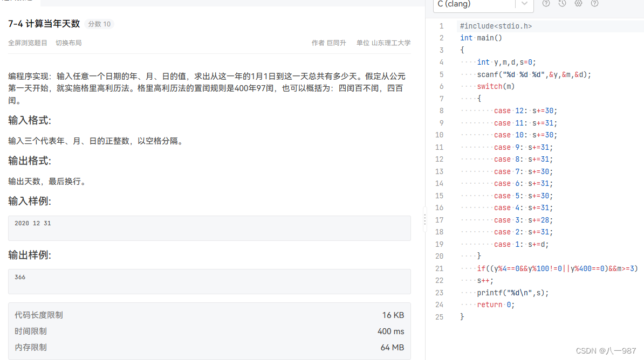Click the rightmost question mark help icon
This screenshot has height=360, width=644.
[594, 3]
